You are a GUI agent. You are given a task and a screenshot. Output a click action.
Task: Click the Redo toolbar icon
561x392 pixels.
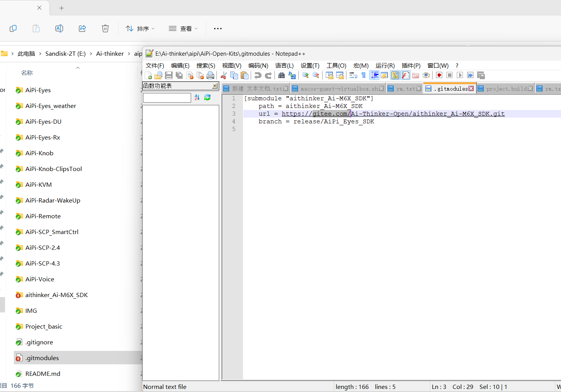[x=268, y=75]
